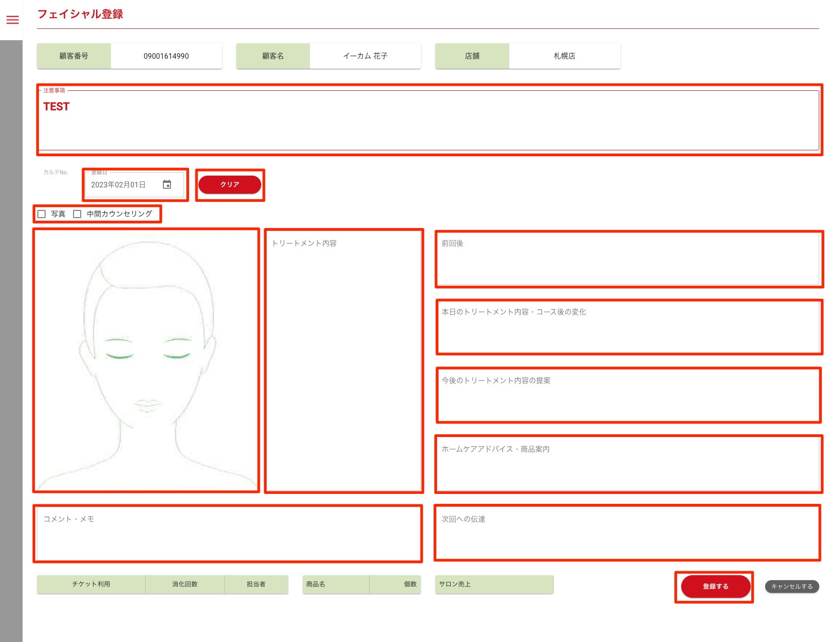The width and height of the screenshot is (840, 642).
Task: Click the face illustration canvas
Action: coord(146,360)
